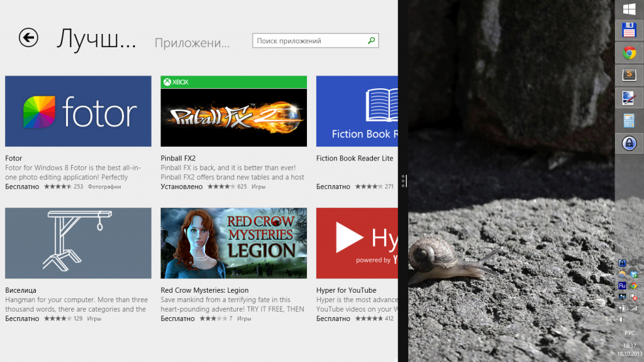Open the floppy disk app in taskbar
The image size is (644, 362).
click(x=629, y=30)
